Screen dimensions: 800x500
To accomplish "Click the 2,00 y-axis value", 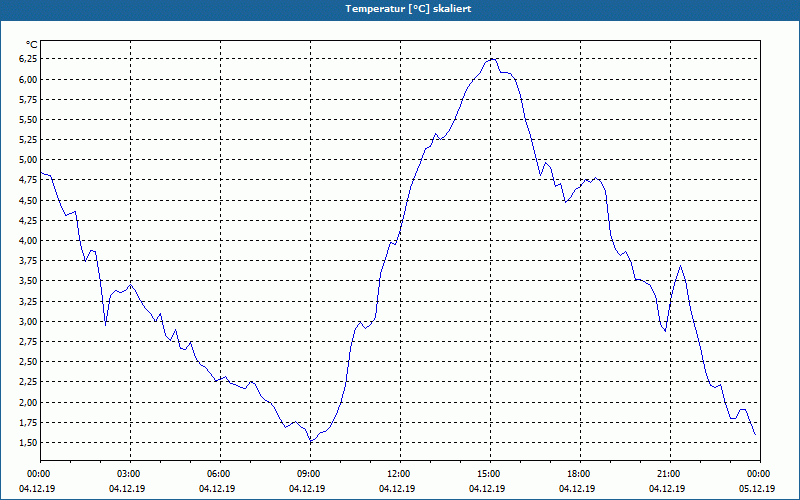I will click(29, 403).
